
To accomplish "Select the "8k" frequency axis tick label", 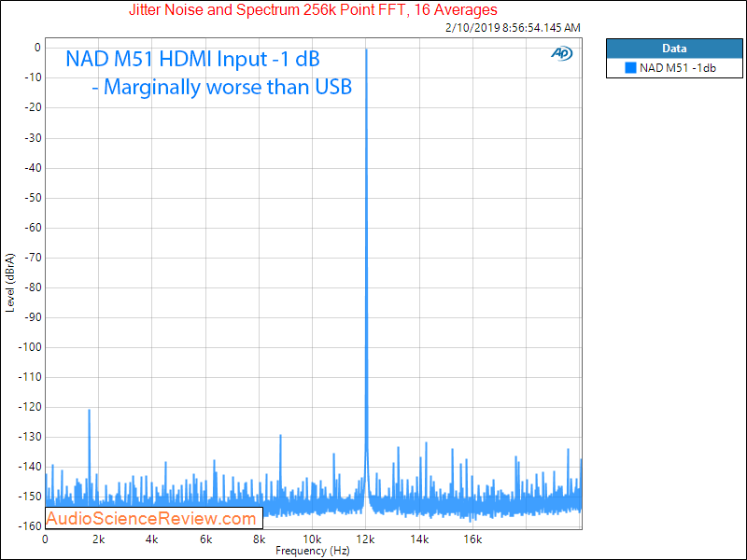I will 260,539.
